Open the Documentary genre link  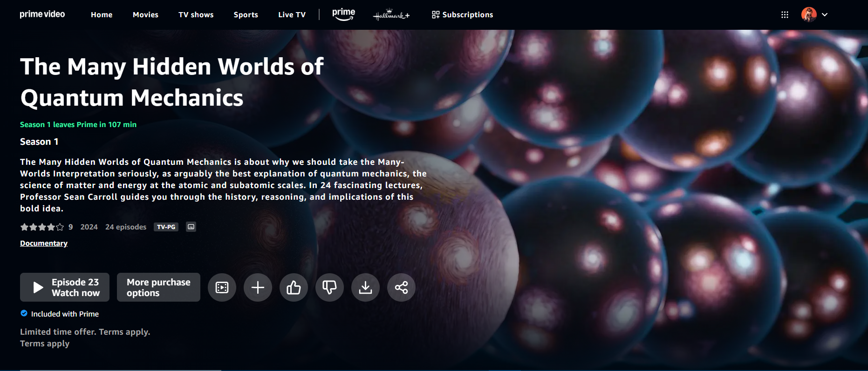tap(44, 243)
